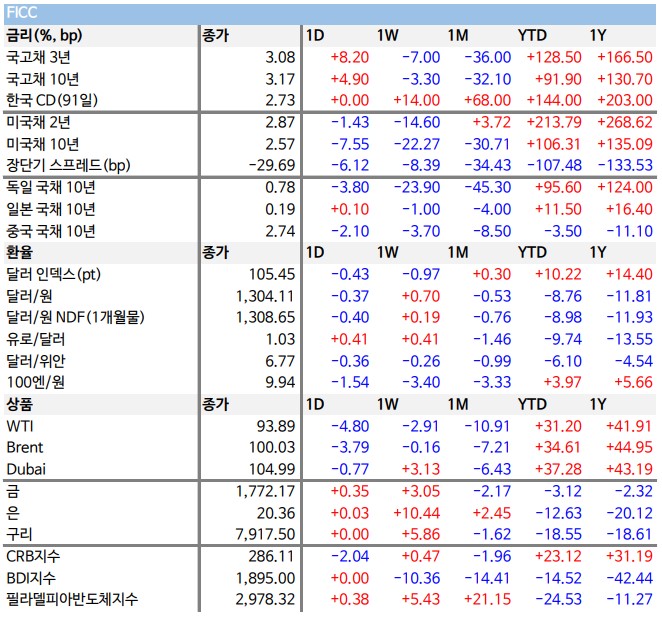Click the 미국채 2년 row label

tap(38, 122)
